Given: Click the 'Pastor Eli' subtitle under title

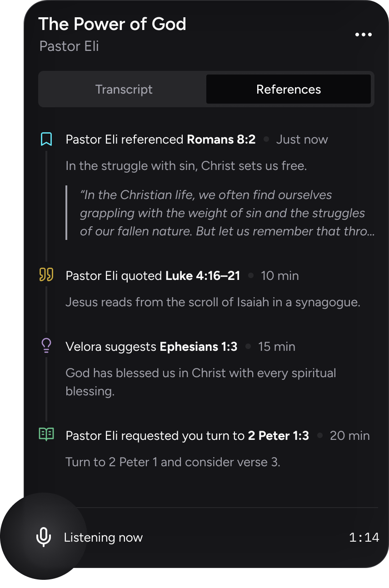Looking at the screenshot, I should click(x=69, y=46).
